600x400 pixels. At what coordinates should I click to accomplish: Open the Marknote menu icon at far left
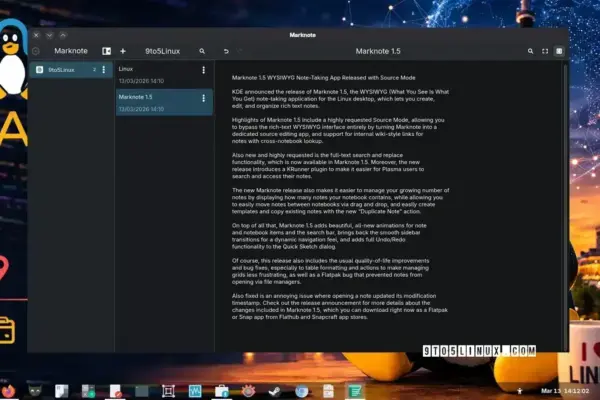[x=36, y=51]
